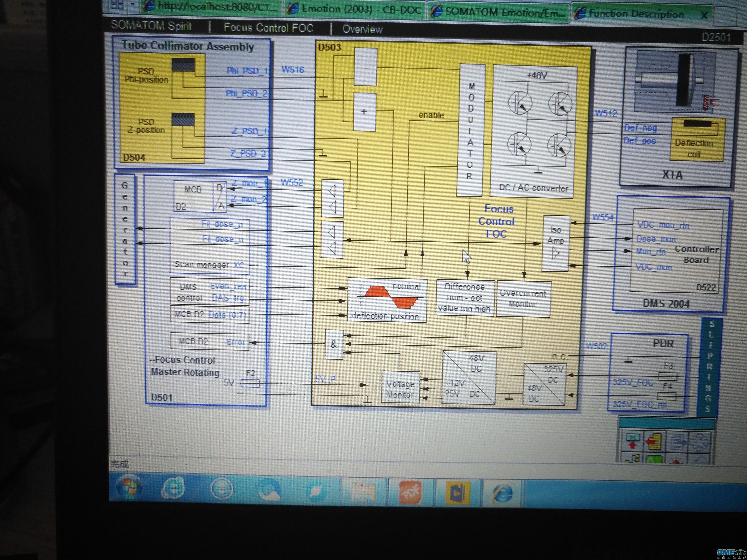Click the W554 cable label

click(602, 217)
